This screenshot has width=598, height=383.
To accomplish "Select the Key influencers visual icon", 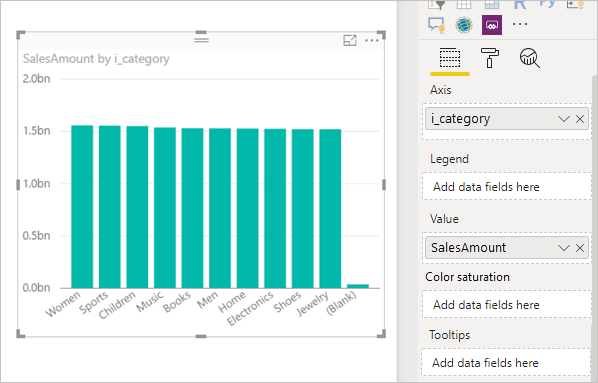I will tap(575, 4).
